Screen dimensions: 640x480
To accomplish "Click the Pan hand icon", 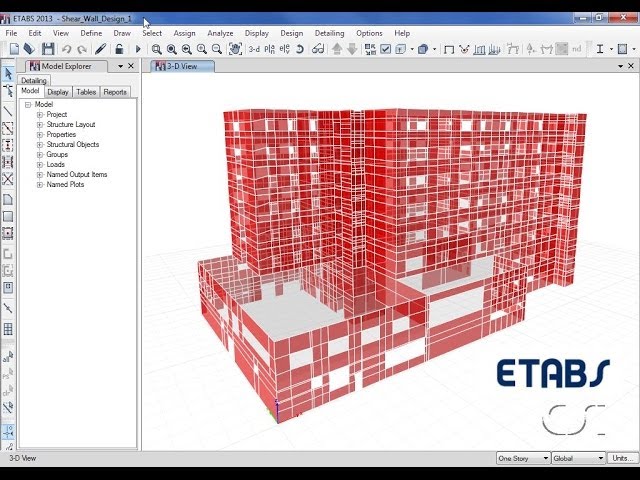I will pos(235,49).
